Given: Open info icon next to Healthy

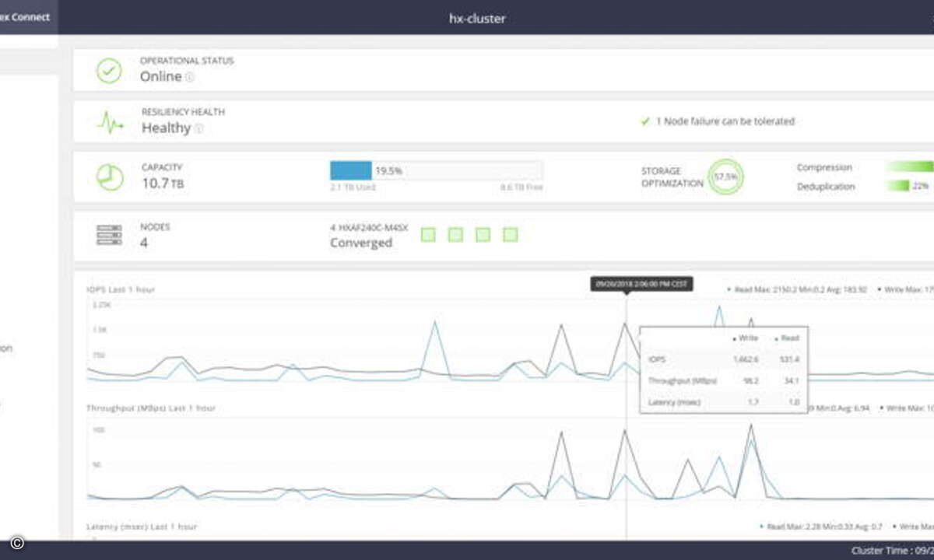Looking at the screenshot, I should (x=198, y=129).
